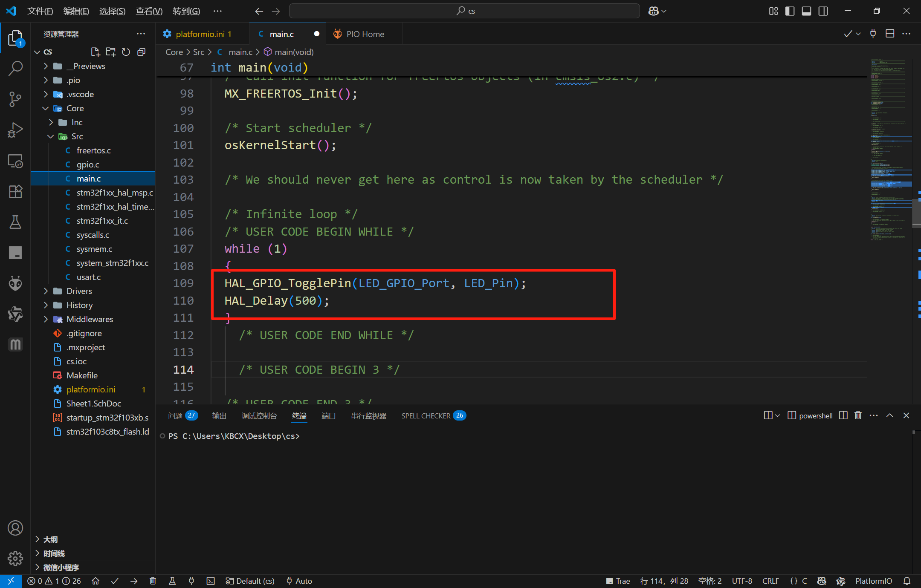
Task: Open the Search view in activity bar
Action: [15, 68]
